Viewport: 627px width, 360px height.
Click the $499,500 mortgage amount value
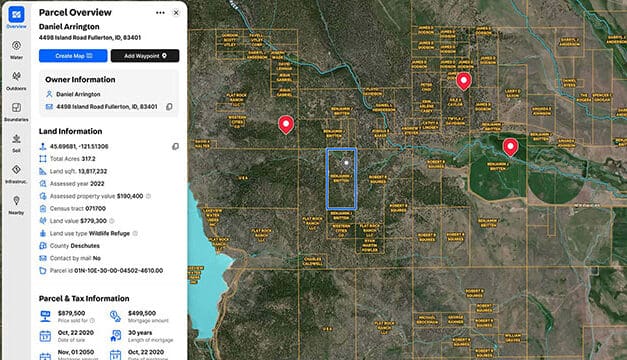[142, 313]
